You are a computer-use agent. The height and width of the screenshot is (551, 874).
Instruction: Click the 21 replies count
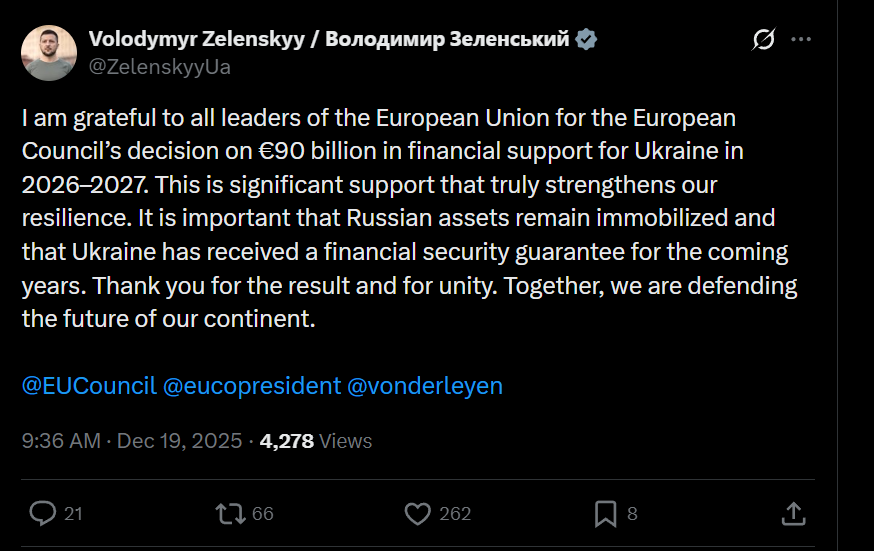pos(73,514)
